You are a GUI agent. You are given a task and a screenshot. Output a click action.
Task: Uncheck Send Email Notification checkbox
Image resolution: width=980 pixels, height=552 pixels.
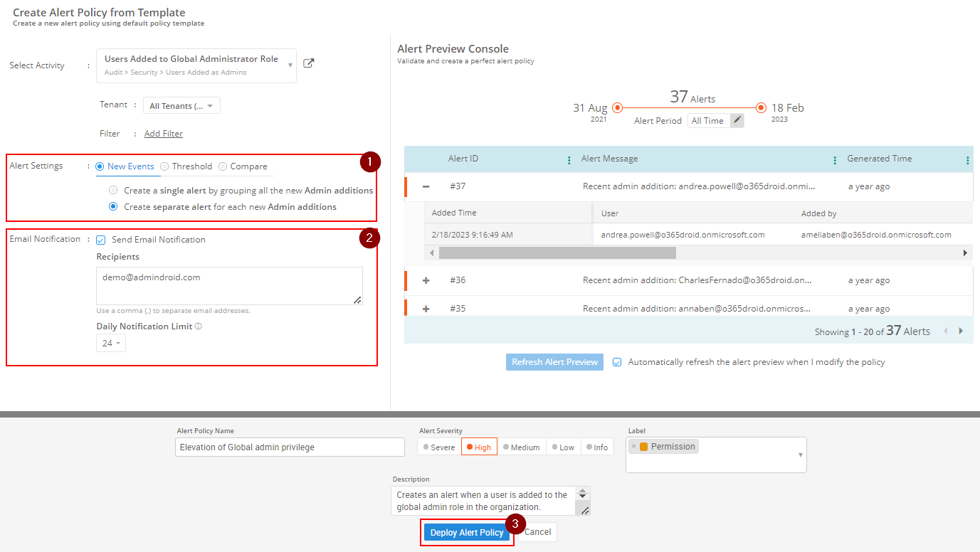(x=101, y=240)
